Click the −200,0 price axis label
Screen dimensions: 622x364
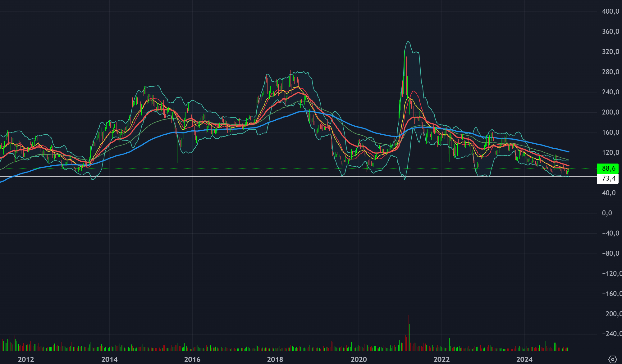point(612,314)
